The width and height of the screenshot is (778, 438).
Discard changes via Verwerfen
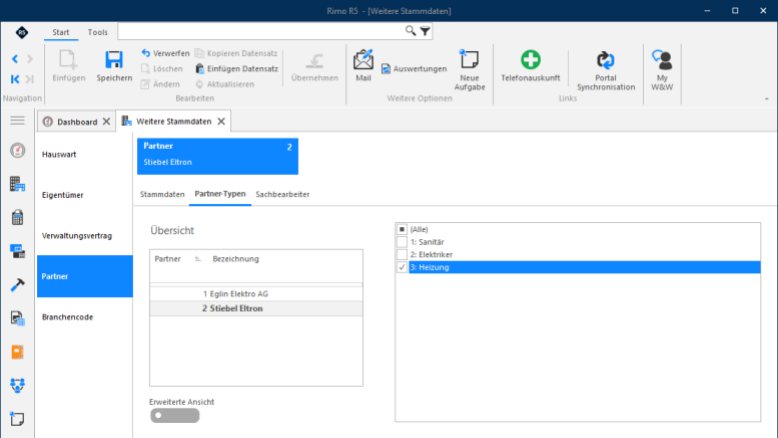pyautogui.click(x=165, y=53)
